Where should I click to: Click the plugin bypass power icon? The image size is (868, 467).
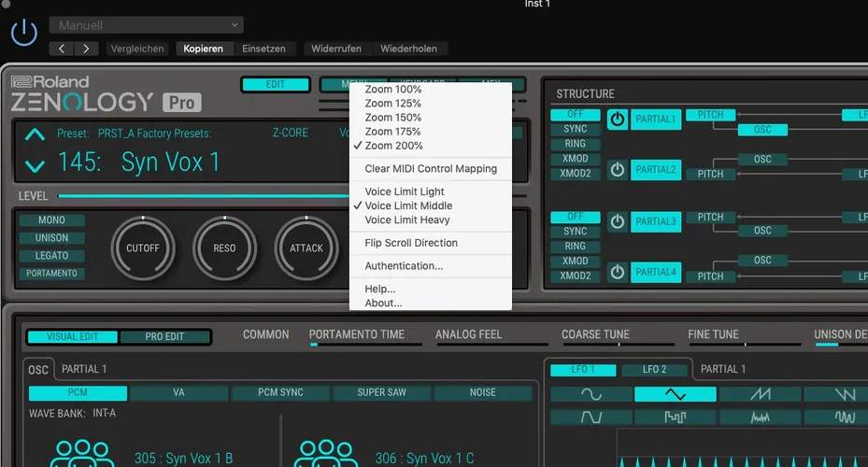[x=24, y=33]
